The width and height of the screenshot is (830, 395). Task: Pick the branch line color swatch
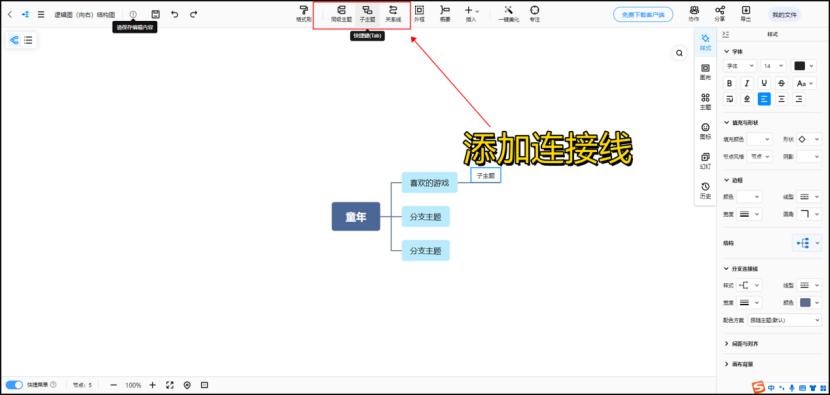[805, 302]
